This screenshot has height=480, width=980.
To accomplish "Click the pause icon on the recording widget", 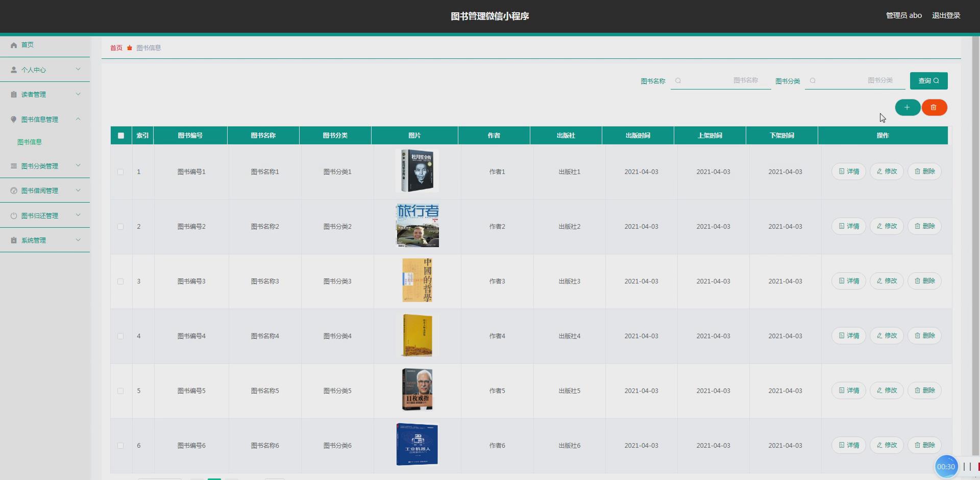I will tap(967, 467).
